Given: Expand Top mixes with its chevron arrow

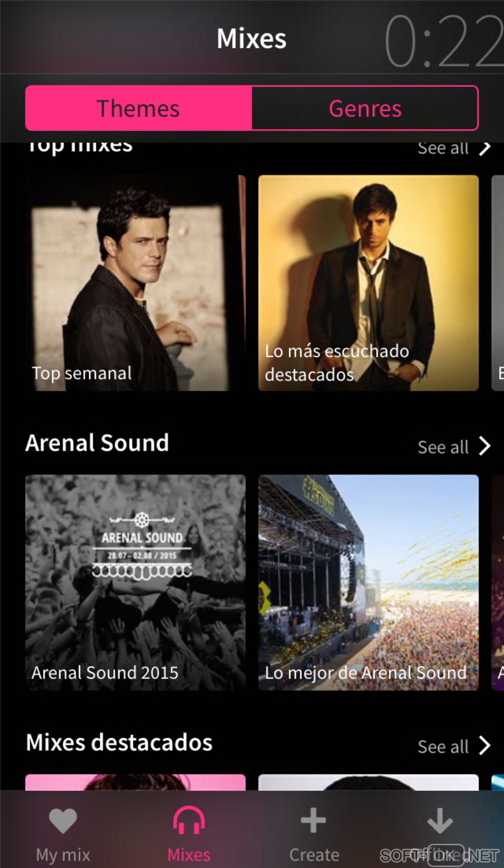Looking at the screenshot, I should [x=485, y=148].
